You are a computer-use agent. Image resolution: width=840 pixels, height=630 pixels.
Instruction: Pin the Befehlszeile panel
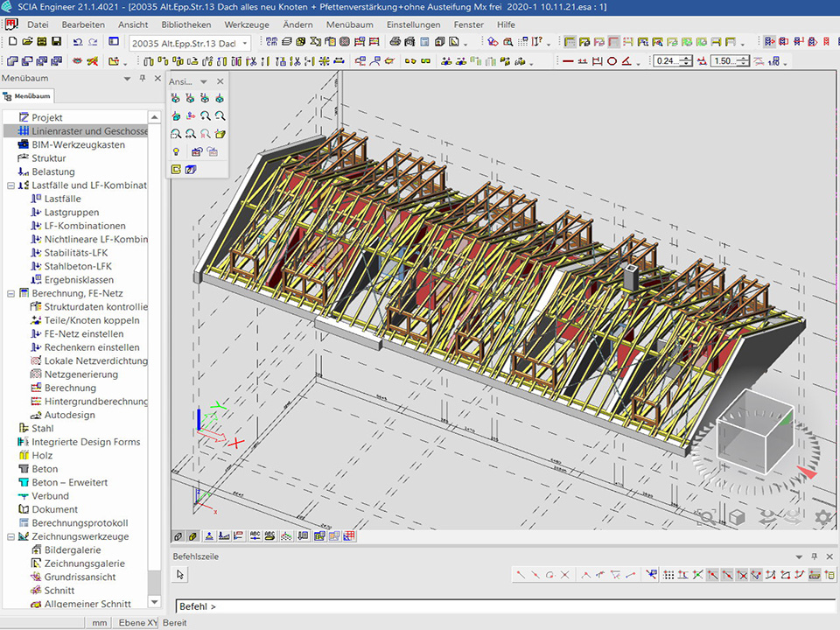(x=813, y=556)
